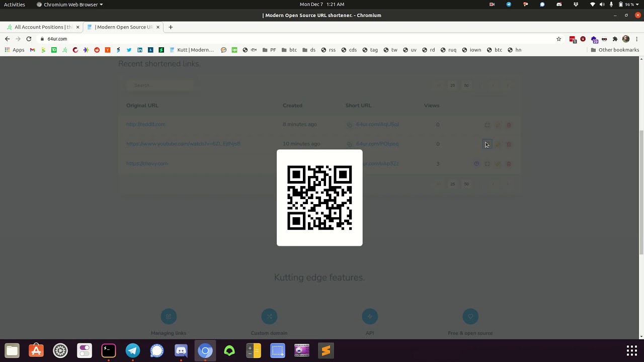Open the Reddit bookmark icon

(97, 50)
